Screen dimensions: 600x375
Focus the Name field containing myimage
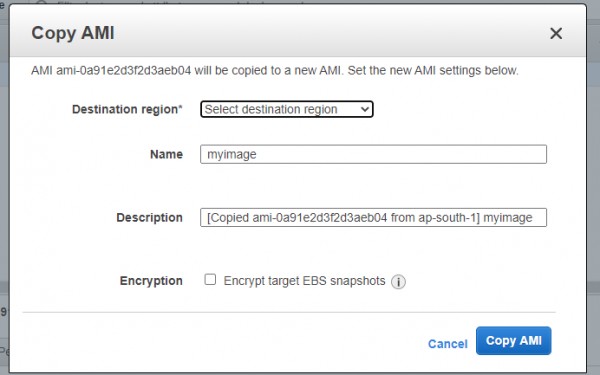coord(373,154)
